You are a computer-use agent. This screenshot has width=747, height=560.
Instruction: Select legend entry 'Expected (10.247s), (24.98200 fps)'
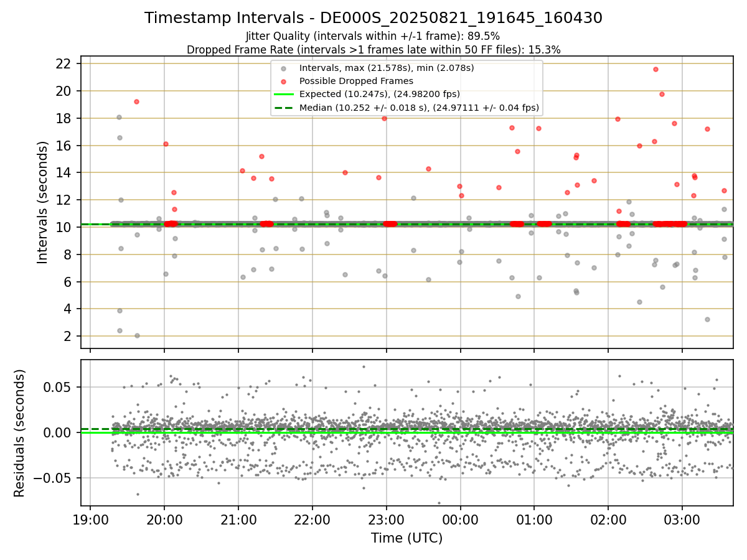pyautogui.click(x=380, y=95)
